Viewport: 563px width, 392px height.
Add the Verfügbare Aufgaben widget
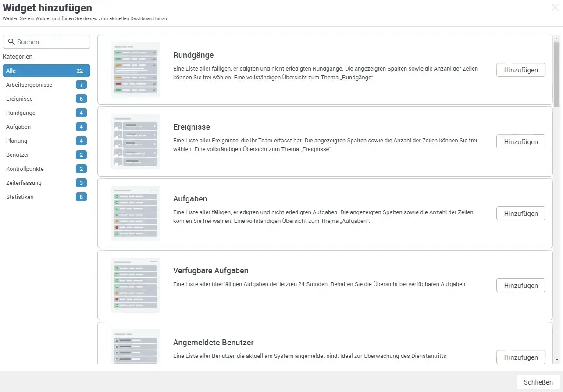point(520,285)
